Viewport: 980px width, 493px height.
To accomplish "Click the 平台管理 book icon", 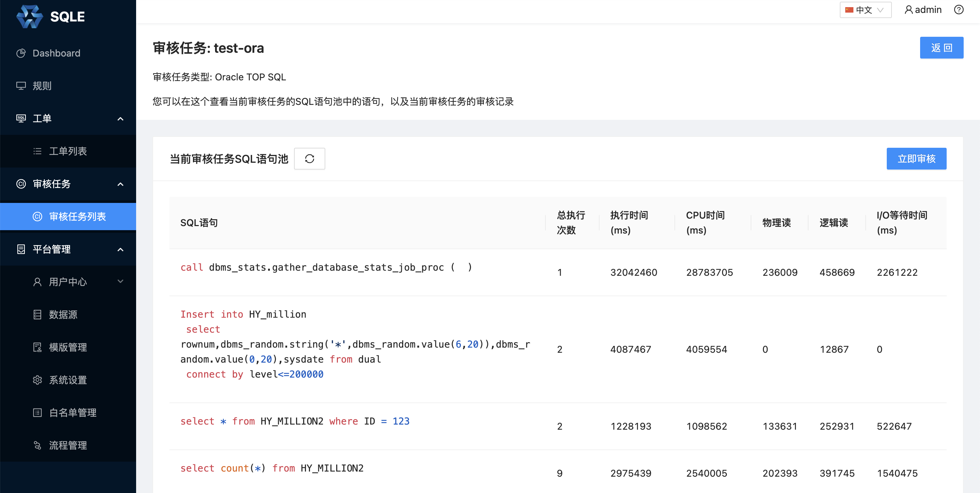I will [x=21, y=249].
